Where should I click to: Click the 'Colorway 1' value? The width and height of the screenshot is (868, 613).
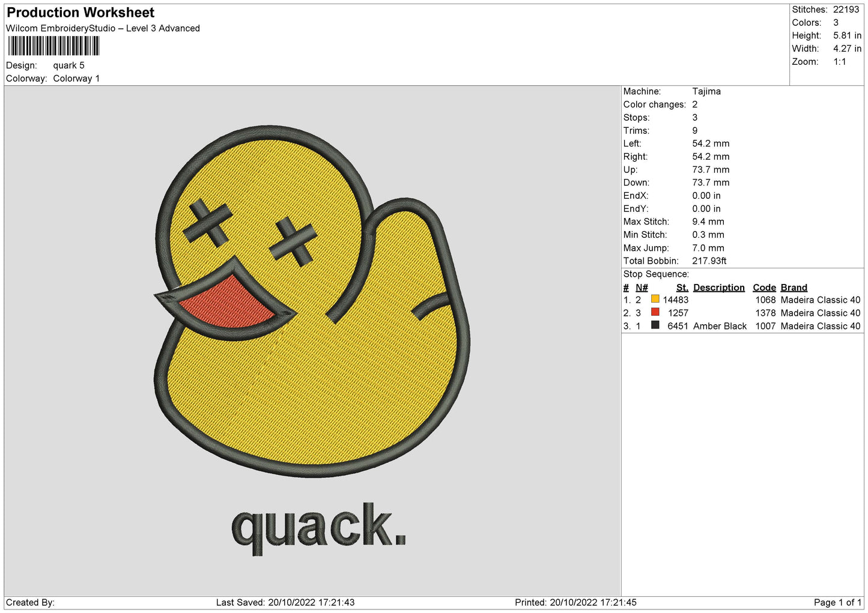[76, 79]
